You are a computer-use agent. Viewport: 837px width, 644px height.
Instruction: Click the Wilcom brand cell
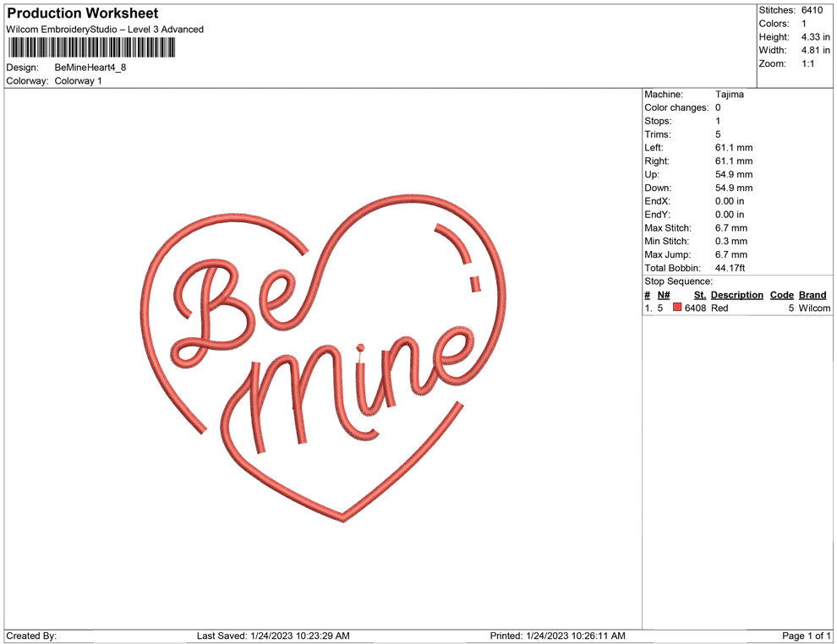click(814, 308)
